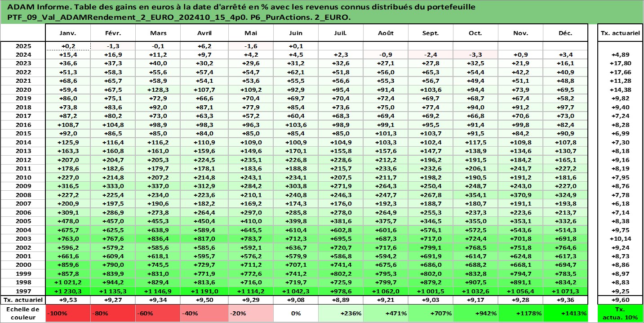Click the 1999 Oct. cell showing +832,8
Image resolution: width=644 pixels, height=323 pixels.
[x=475, y=274]
